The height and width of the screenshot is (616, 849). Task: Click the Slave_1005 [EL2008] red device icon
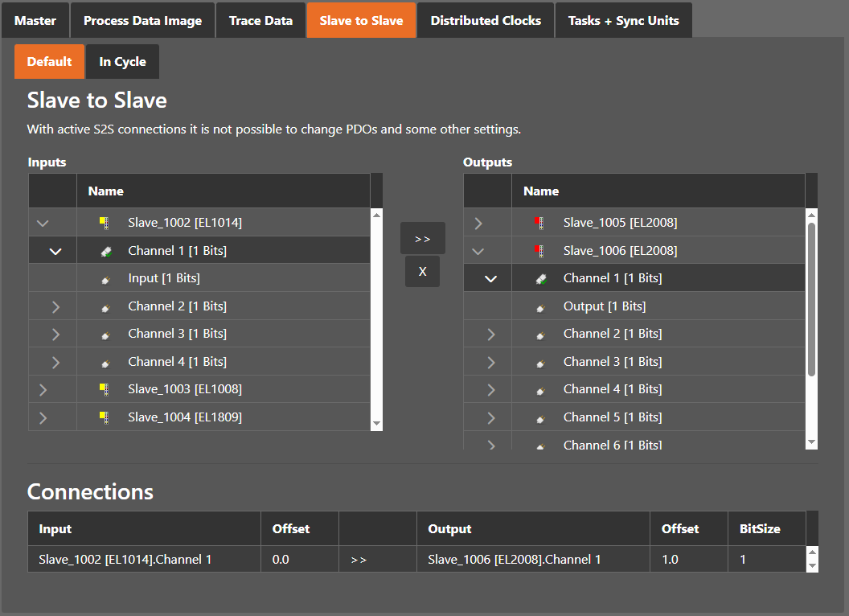click(539, 223)
